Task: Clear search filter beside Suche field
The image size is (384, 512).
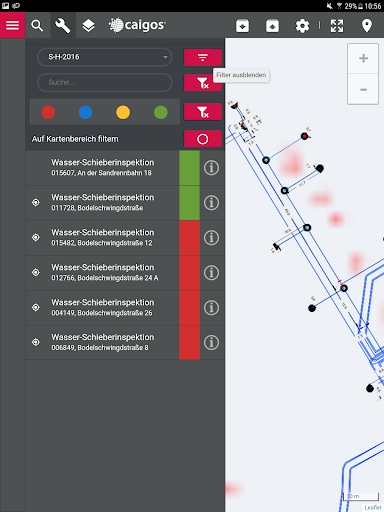Action: pyautogui.click(x=203, y=83)
